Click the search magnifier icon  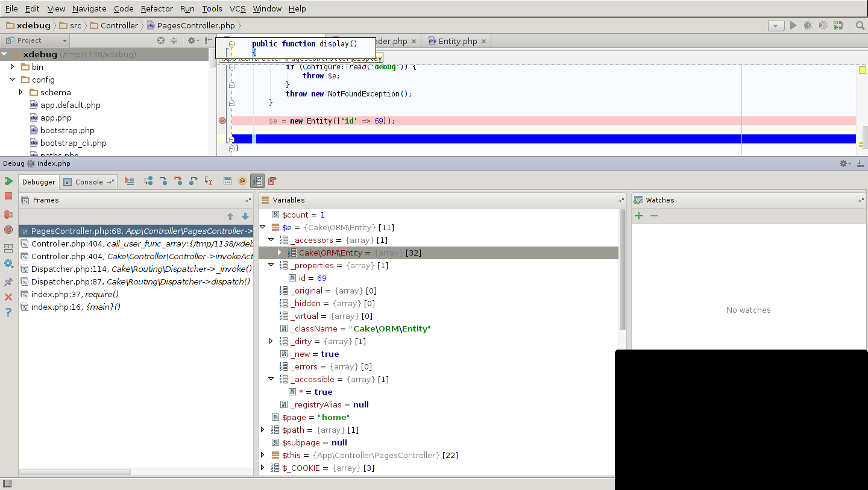pos(860,25)
